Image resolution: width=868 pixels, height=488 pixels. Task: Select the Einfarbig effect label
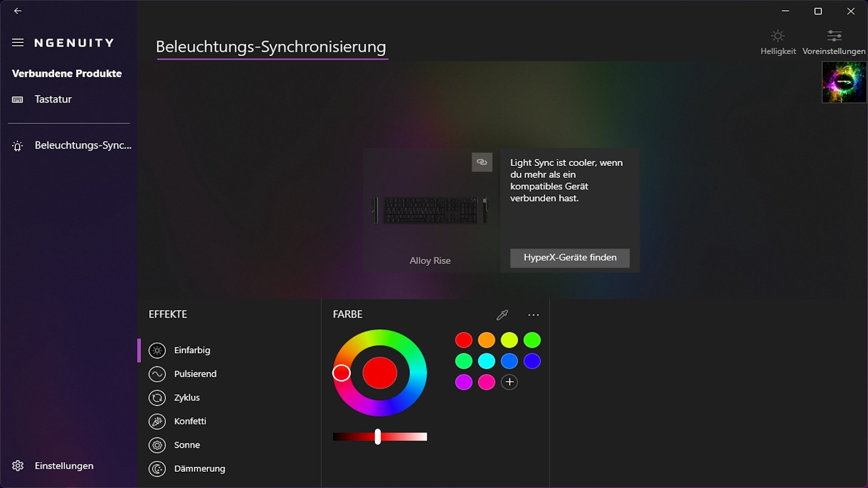(192, 350)
